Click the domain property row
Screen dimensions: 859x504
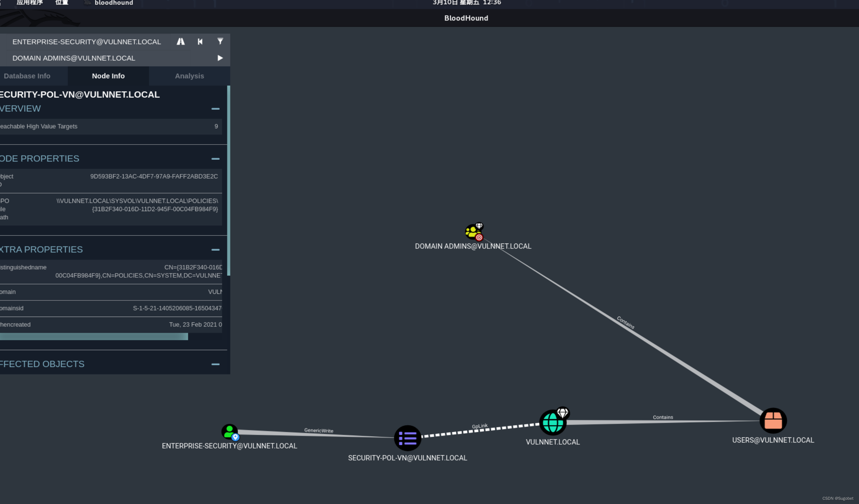[111, 292]
